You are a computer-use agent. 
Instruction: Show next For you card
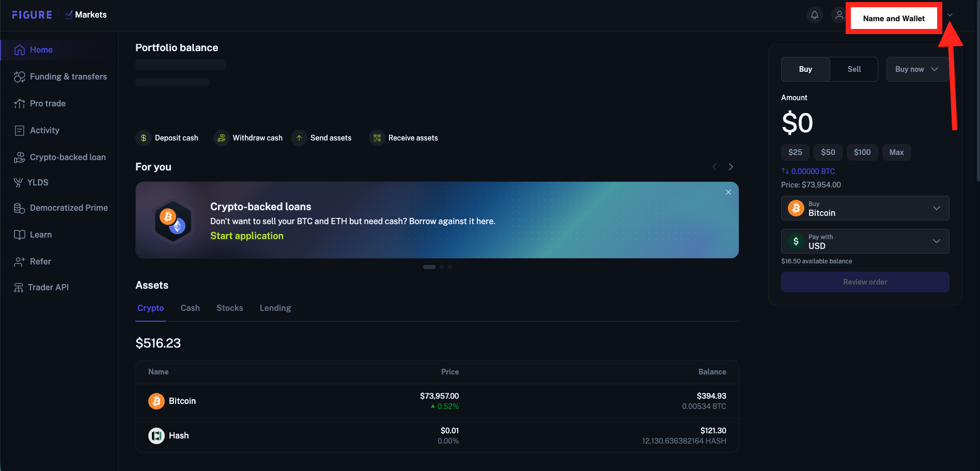tap(731, 167)
